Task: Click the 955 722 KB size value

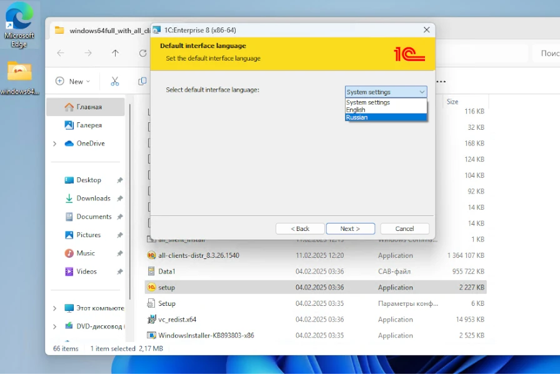Action: (468, 272)
